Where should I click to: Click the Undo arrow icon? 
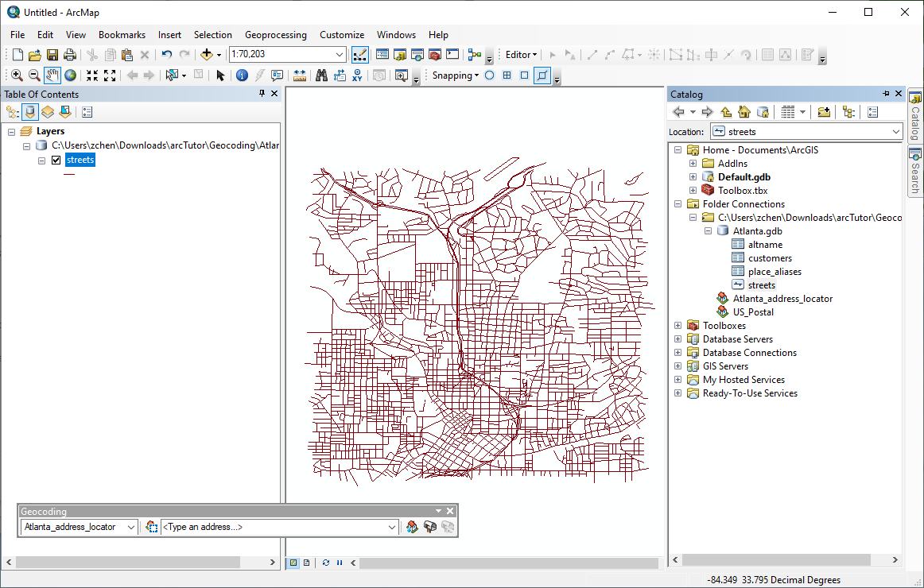pyautogui.click(x=167, y=55)
